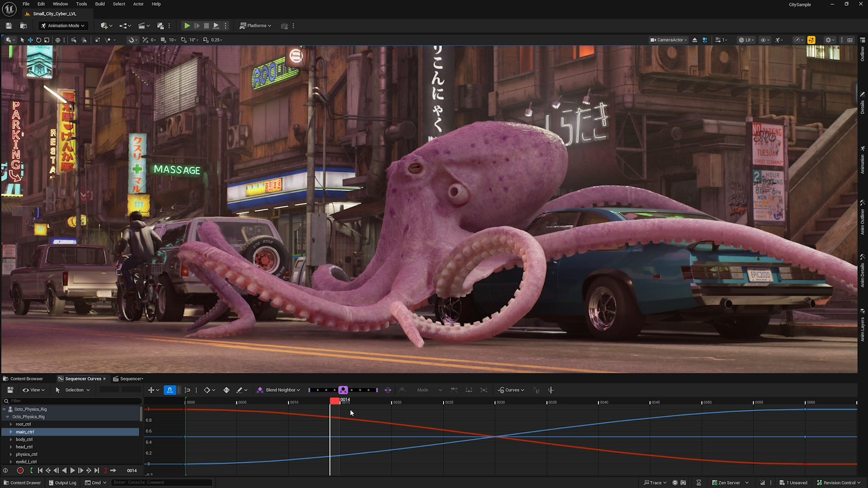868x488 pixels.
Task: Click the browse content folder icon
Action: point(24,26)
